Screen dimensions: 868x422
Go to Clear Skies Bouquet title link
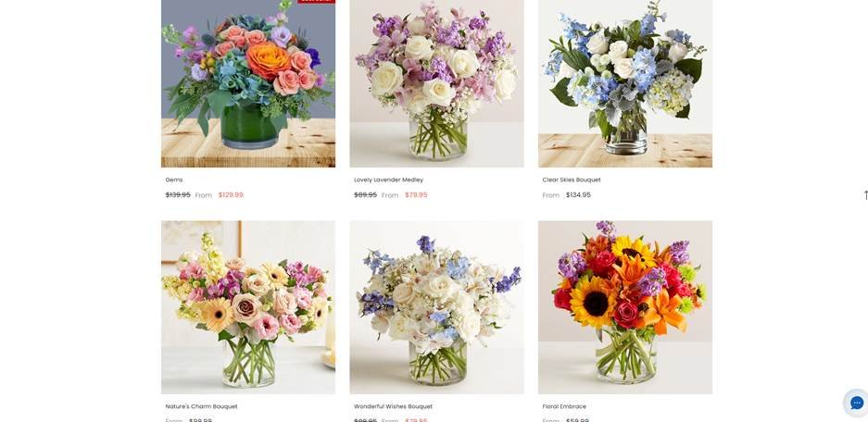tap(572, 180)
